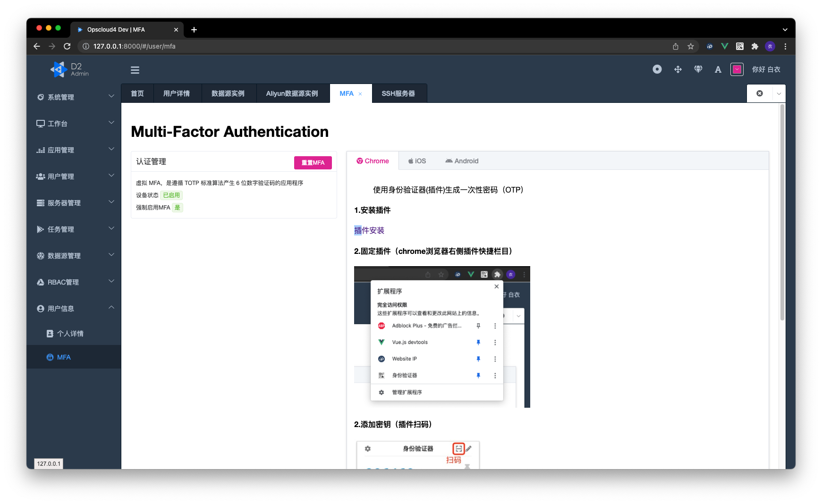Click the 强制启用MFA 是 tag
The width and height of the screenshot is (822, 504).
coord(177,207)
